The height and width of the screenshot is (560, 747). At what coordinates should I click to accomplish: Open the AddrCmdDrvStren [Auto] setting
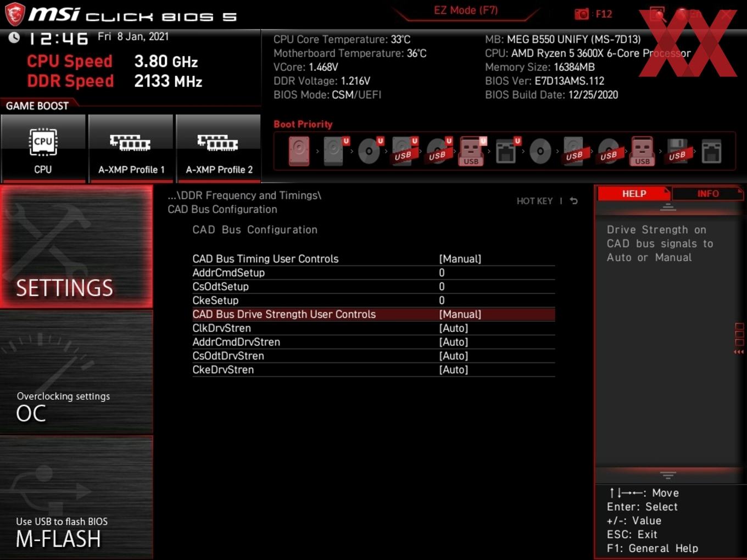click(x=374, y=341)
